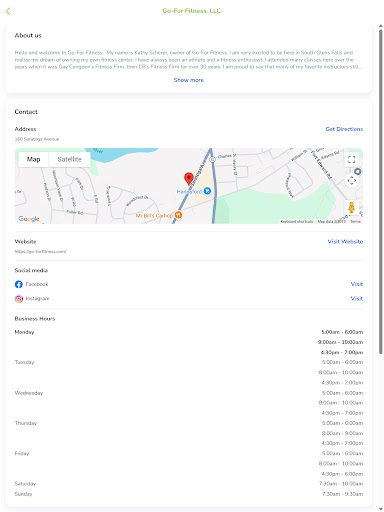The height and width of the screenshot is (512, 384).
Task: Click scrollbar down arrow at bottom
Action: coord(381,509)
